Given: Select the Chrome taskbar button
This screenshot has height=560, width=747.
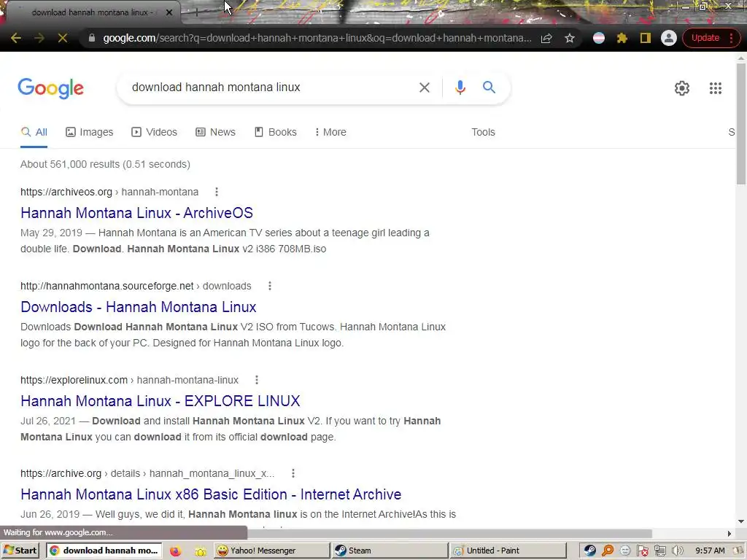Looking at the screenshot, I should coord(104,551).
